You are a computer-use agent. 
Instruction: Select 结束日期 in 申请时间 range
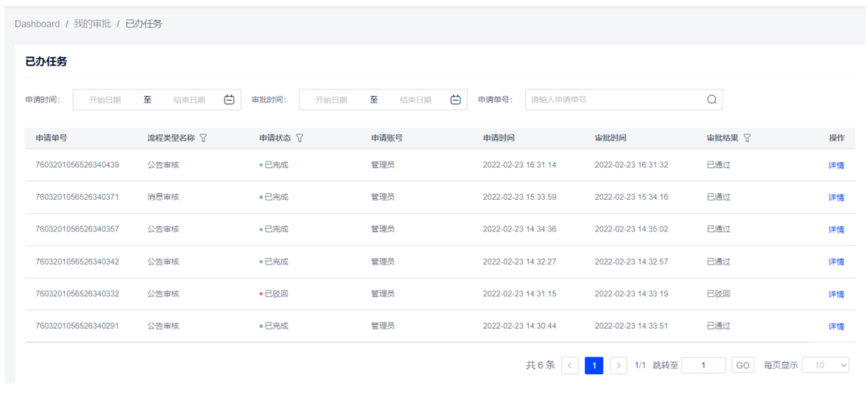click(189, 100)
